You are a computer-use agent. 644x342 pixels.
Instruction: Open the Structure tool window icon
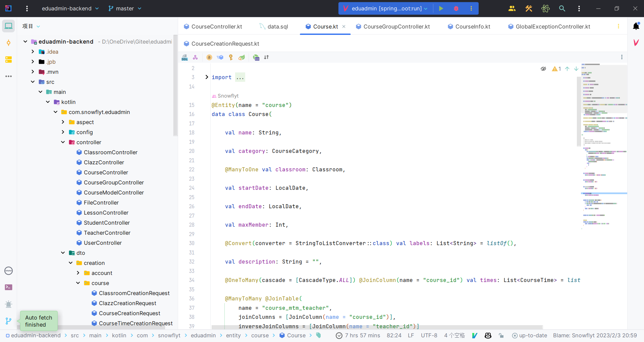click(x=8, y=60)
